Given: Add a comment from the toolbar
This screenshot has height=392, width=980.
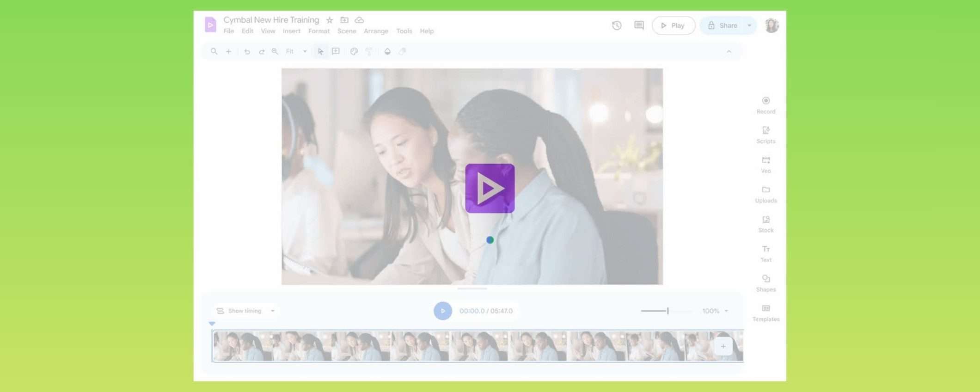Looking at the screenshot, I should tap(336, 51).
